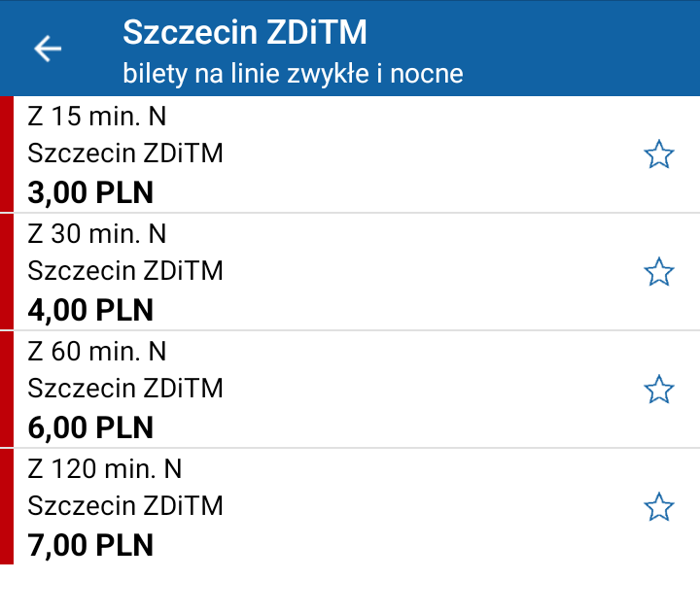Star the Z 60 min. N ticket
This screenshot has width=700, height=614.
658,390
